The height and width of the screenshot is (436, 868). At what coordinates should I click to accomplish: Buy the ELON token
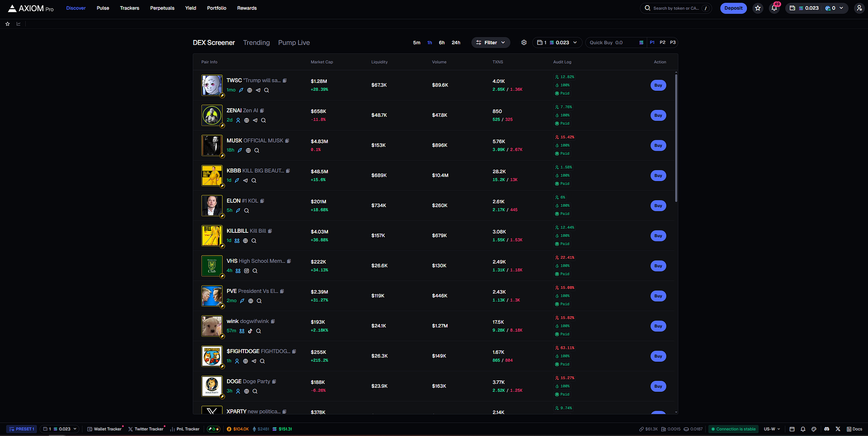coord(658,205)
